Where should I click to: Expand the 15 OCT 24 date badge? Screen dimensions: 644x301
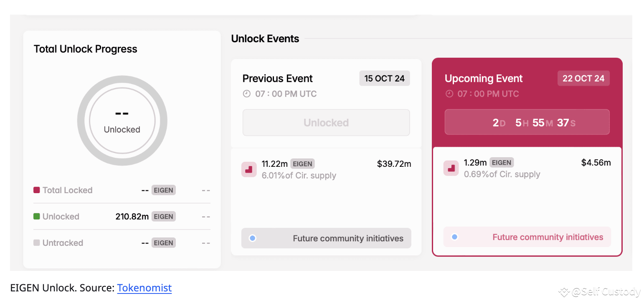[384, 78]
